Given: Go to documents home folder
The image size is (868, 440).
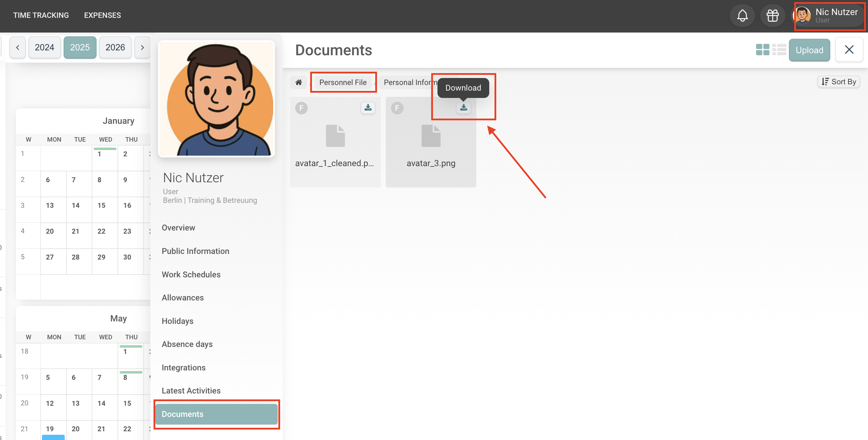Looking at the screenshot, I should 299,82.
